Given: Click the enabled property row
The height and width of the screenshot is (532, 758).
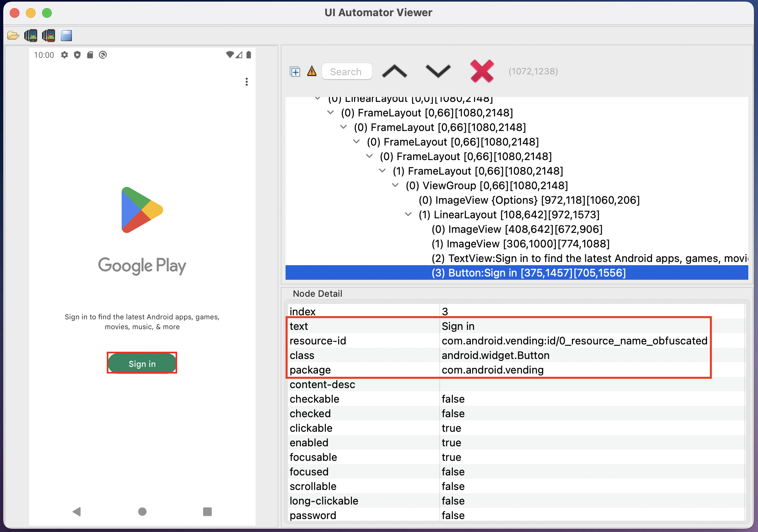Looking at the screenshot, I should click(x=516, y=443).
